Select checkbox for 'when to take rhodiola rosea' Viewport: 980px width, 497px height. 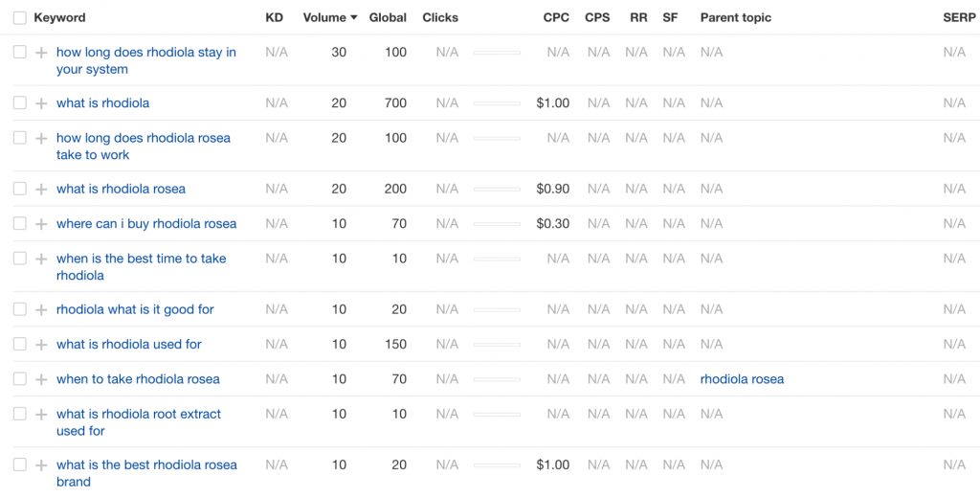point(20,379)
